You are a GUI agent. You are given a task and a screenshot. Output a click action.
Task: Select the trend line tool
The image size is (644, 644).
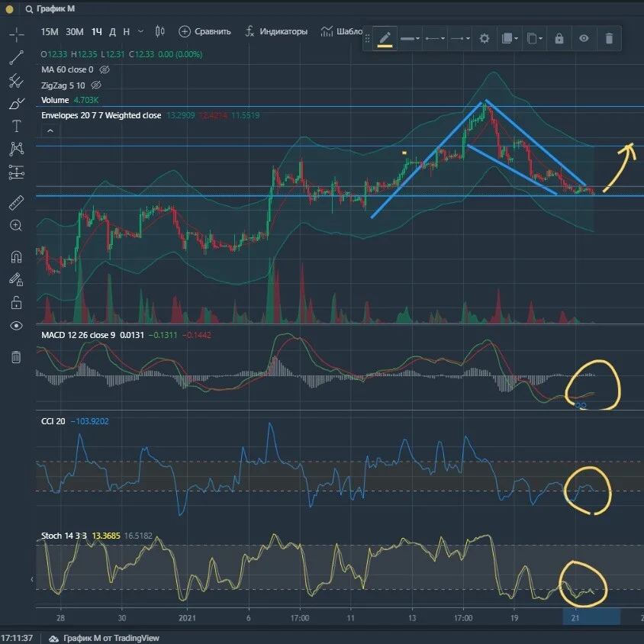pos(17,57)
